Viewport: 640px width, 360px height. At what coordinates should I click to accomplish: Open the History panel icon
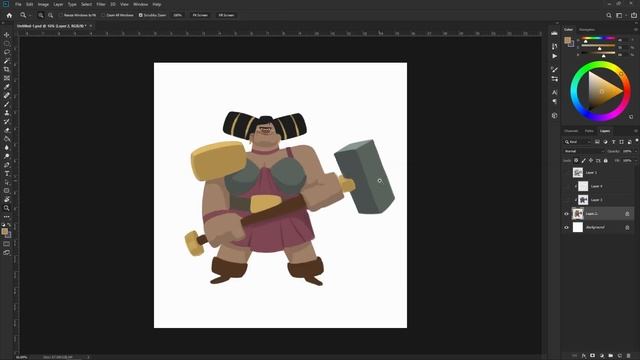[554, 46]
